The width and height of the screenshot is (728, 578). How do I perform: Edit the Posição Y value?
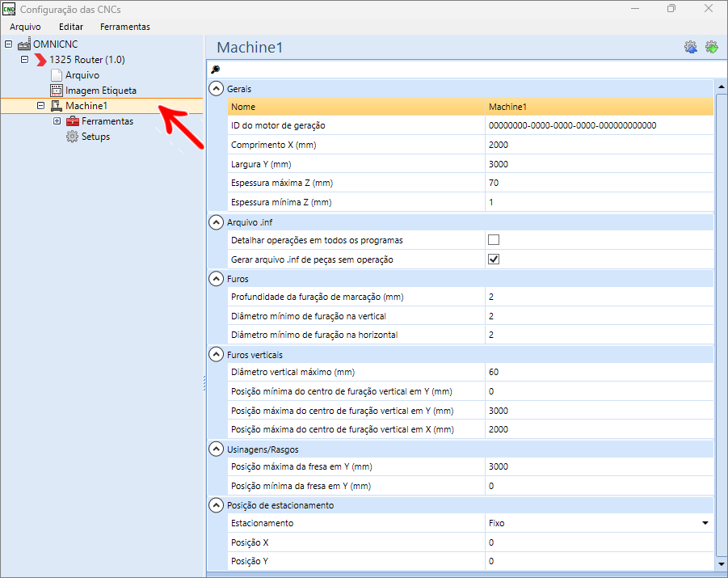pos(599,561)
